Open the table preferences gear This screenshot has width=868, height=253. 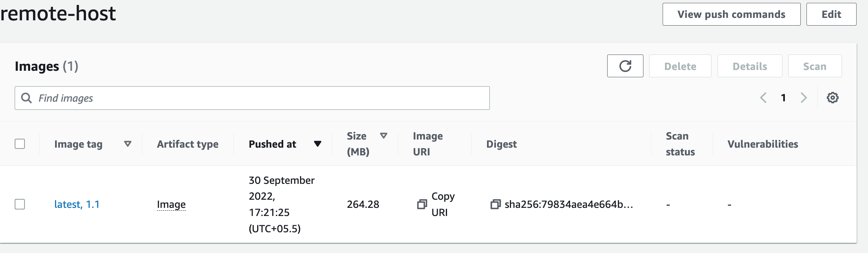[x=833, y=98]
